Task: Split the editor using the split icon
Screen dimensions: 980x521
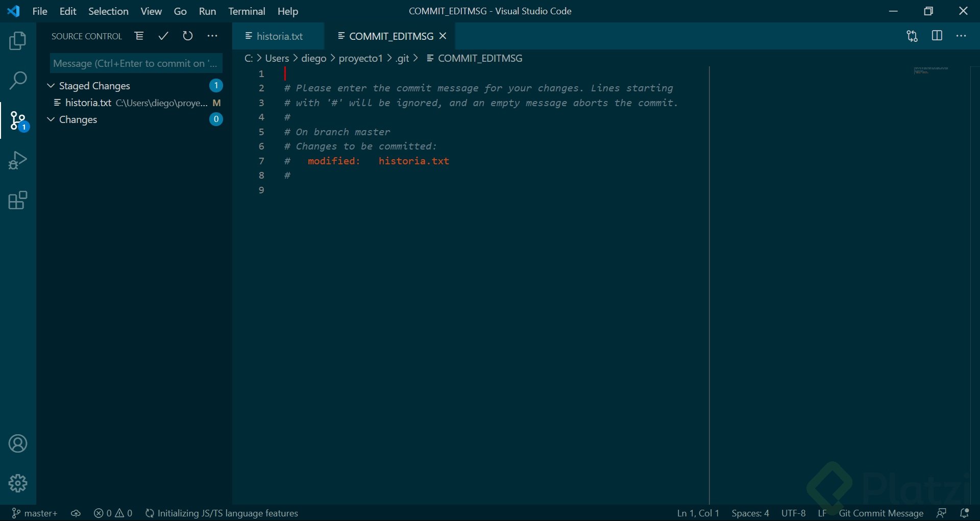Action: click(x=938, y=36)
